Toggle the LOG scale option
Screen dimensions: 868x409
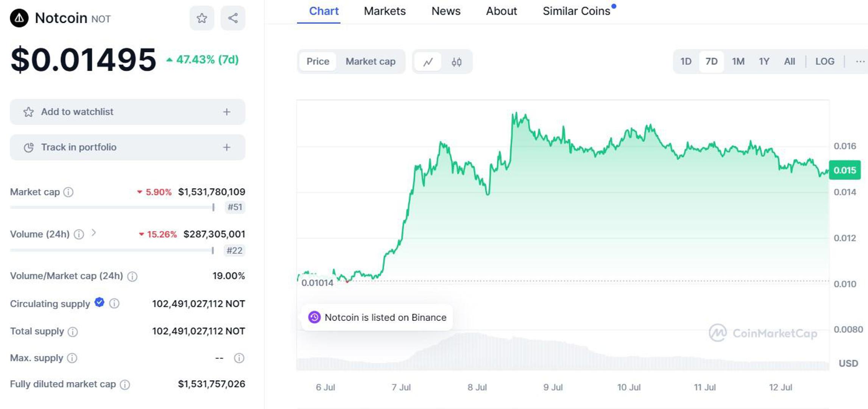point(824,61)
